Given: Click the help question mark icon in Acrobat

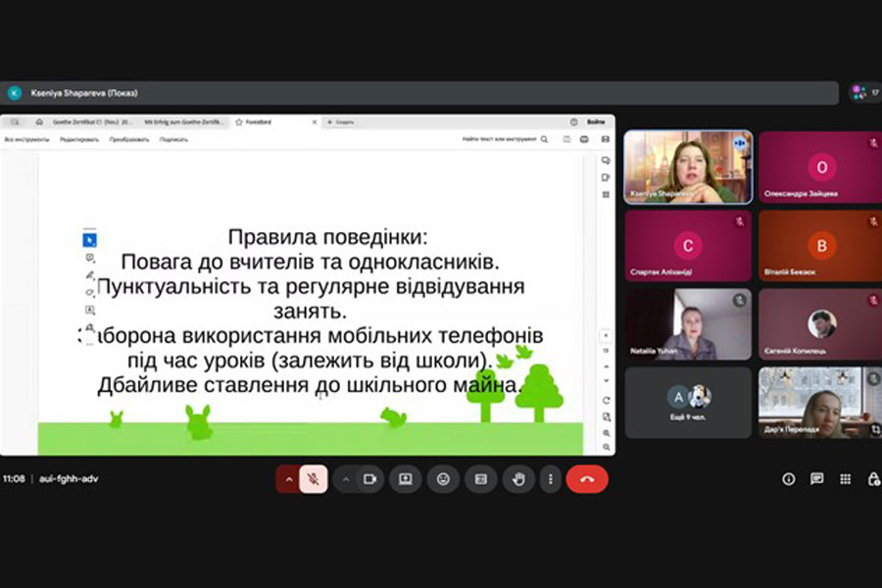Looking at the screenshot, I should (573, 122).
